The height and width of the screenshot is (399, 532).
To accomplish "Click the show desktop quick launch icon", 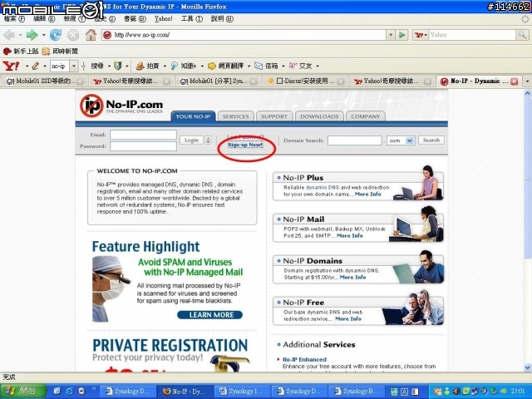I will [57, 392].
